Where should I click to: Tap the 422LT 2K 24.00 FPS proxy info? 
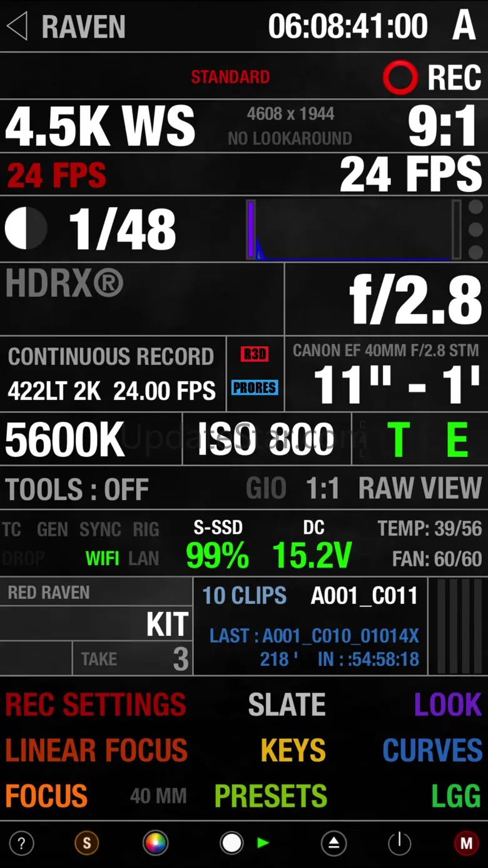click(112, 391)
